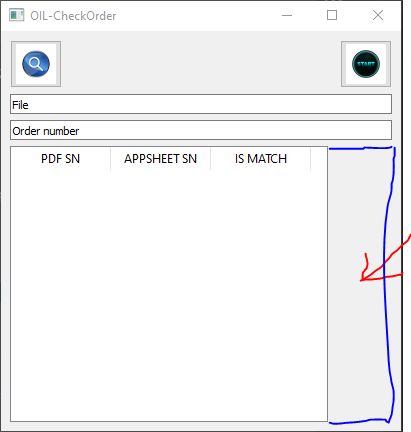The image size is (411, 432).
Task: Focus the Order number text field
Action: 201,130
